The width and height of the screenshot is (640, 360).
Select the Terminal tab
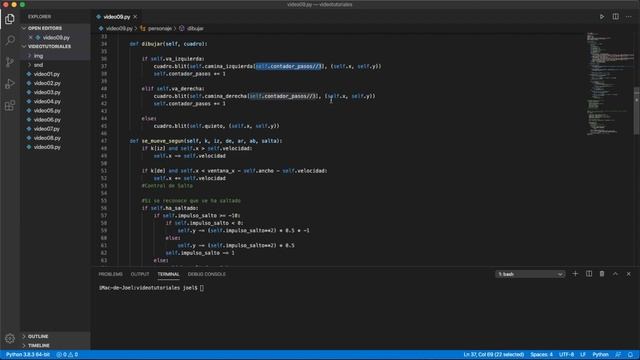coord(169,274)
